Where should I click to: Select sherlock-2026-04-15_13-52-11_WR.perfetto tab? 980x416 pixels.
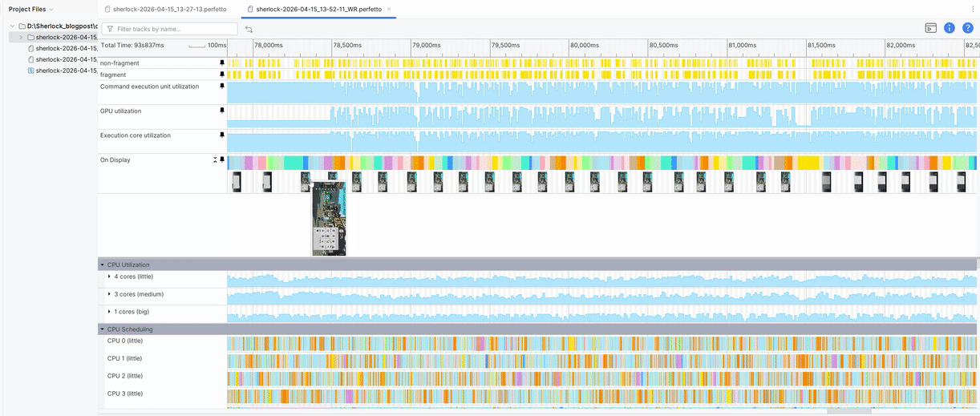pos(319,9)
